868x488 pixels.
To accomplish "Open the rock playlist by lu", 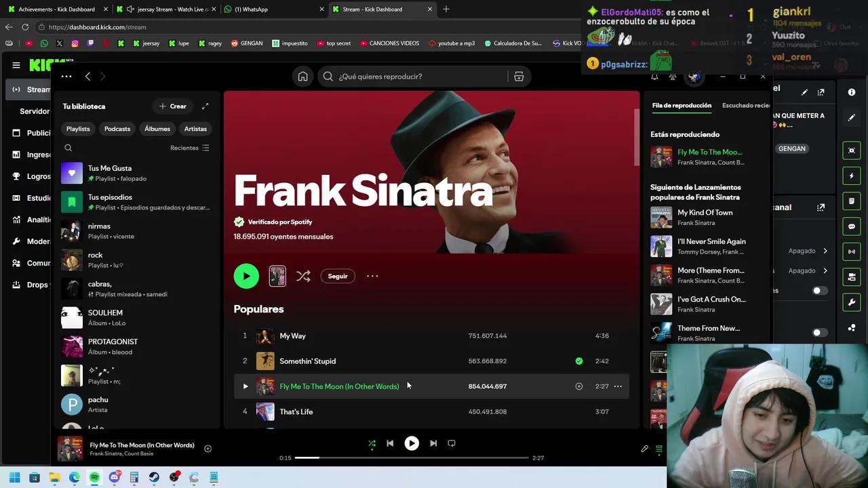I will click(x=136, y=260).
